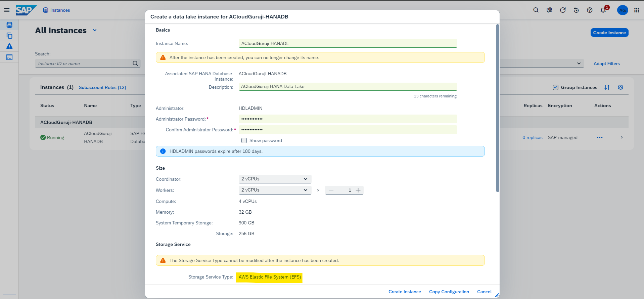Open the alerts warning icon in sidebar
This screenshot has height=299, width=644.
point(9,46)
